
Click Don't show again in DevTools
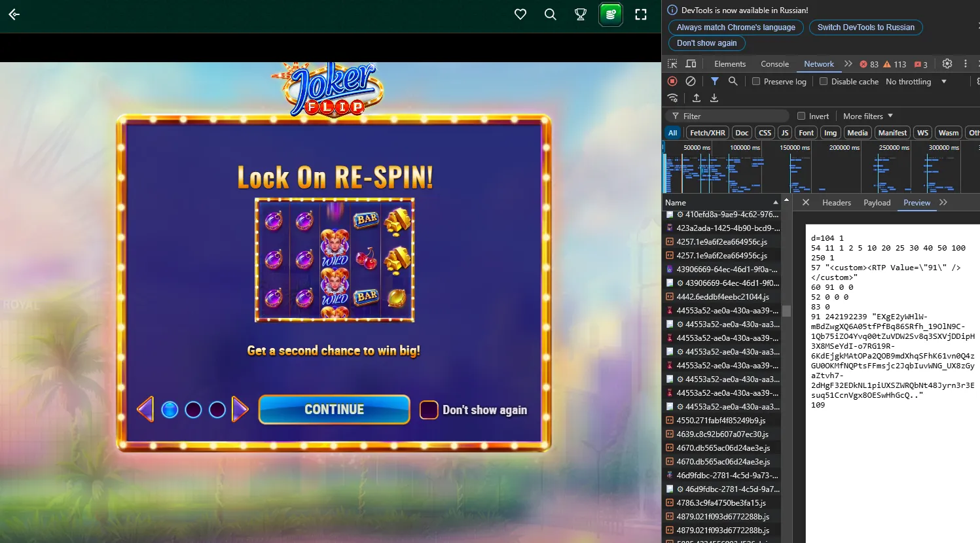(x=707, y=43)
